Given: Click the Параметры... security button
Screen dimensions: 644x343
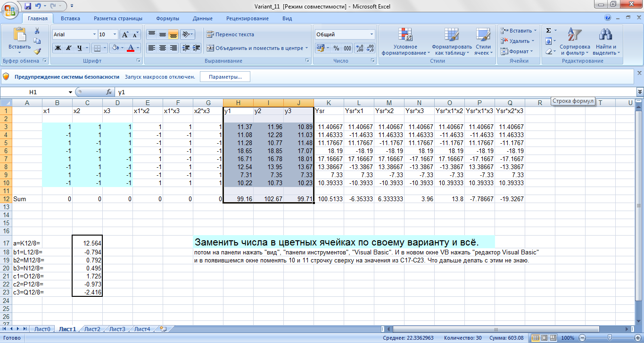Looking at the screenshot, I should (x=225, y=77).
